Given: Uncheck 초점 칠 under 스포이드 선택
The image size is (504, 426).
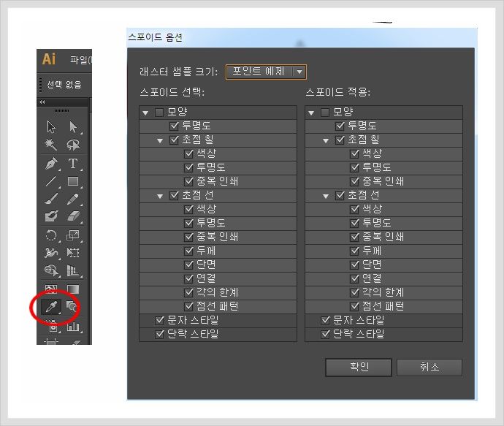Looking at the screenshot, I should pos(174,140).
